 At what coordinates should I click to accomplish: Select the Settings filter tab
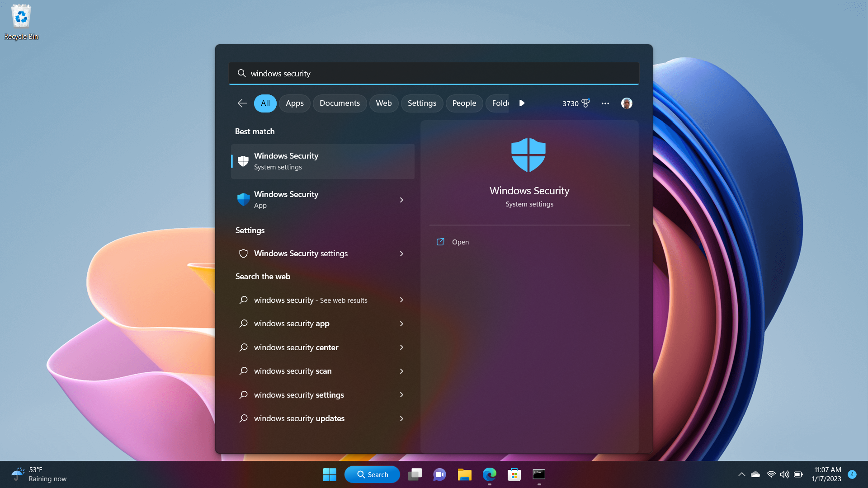(421, 103)
